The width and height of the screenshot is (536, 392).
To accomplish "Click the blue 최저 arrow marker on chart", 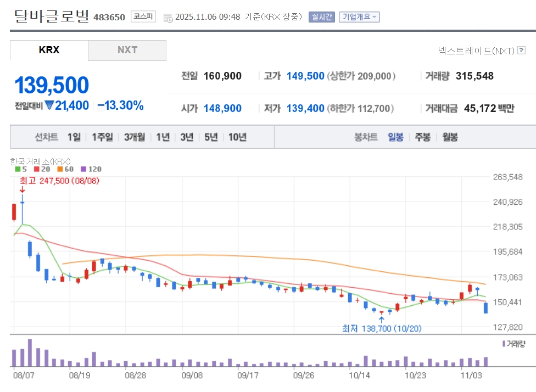I will pyautogui.click(x=381, y=319).
